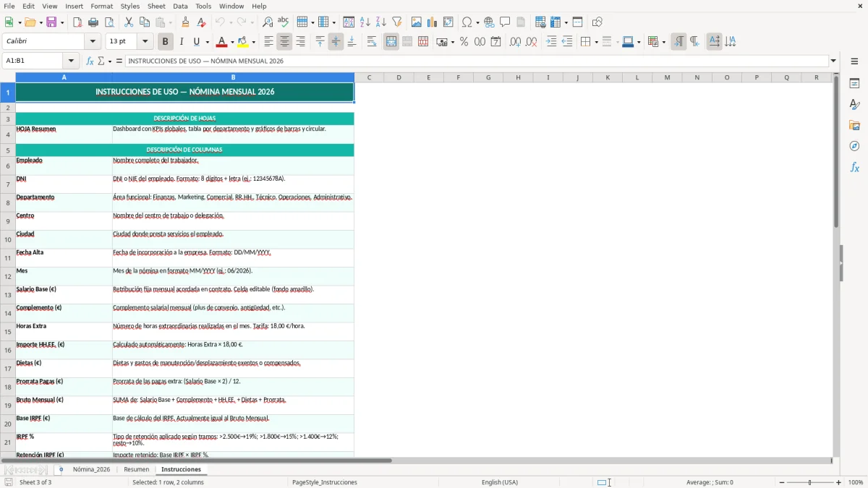This screenshot has height=488, width=868.
Task: Click the zoom slider handle
Action: (809, 482)
